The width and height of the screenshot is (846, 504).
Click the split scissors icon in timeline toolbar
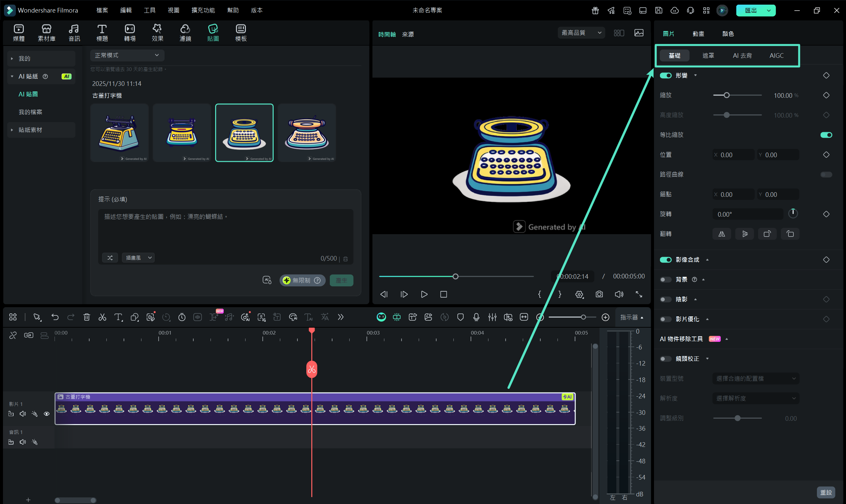click(102, 317)
